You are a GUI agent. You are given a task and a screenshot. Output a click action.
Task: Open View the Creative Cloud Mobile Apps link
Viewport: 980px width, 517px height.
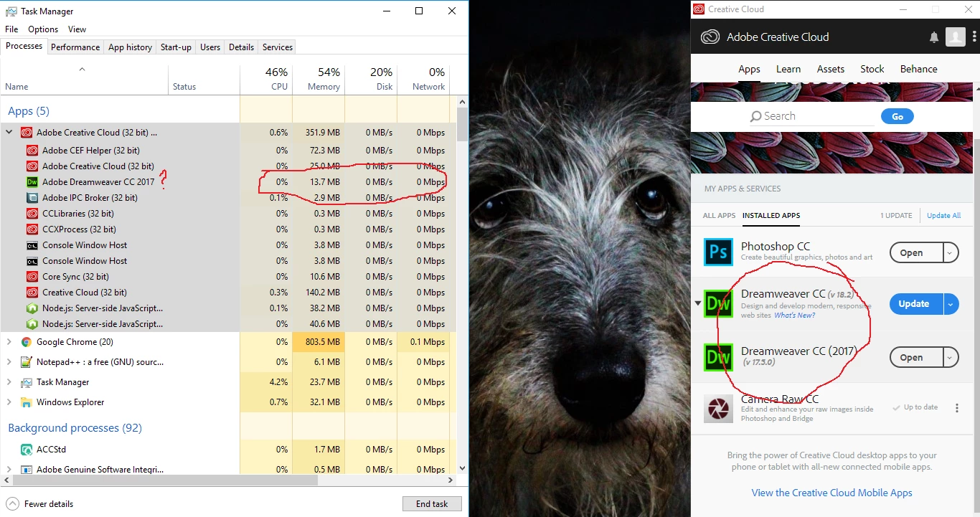click(831, 493)
